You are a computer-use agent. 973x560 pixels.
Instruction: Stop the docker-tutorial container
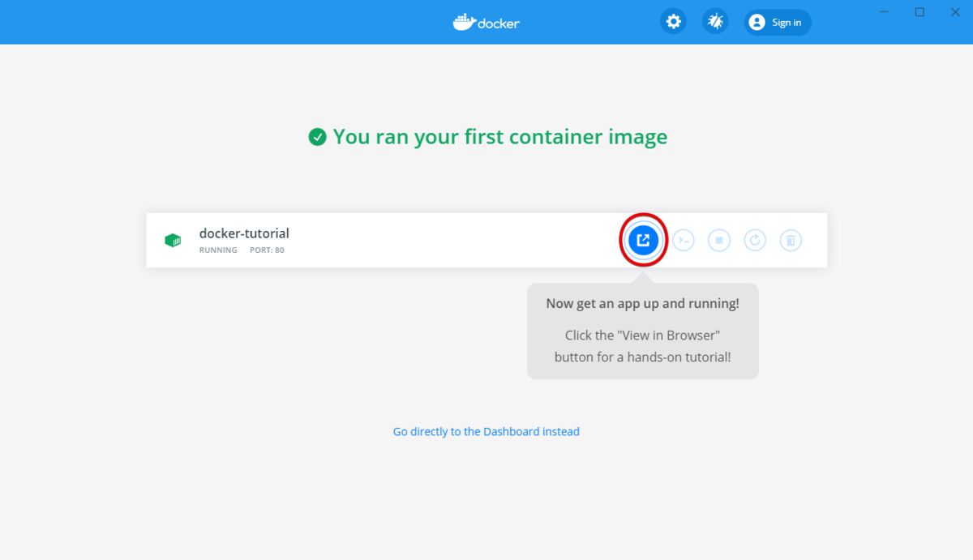[719, 240]
